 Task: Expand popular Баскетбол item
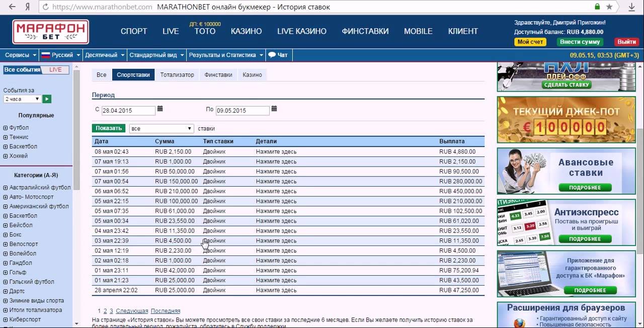6,146
